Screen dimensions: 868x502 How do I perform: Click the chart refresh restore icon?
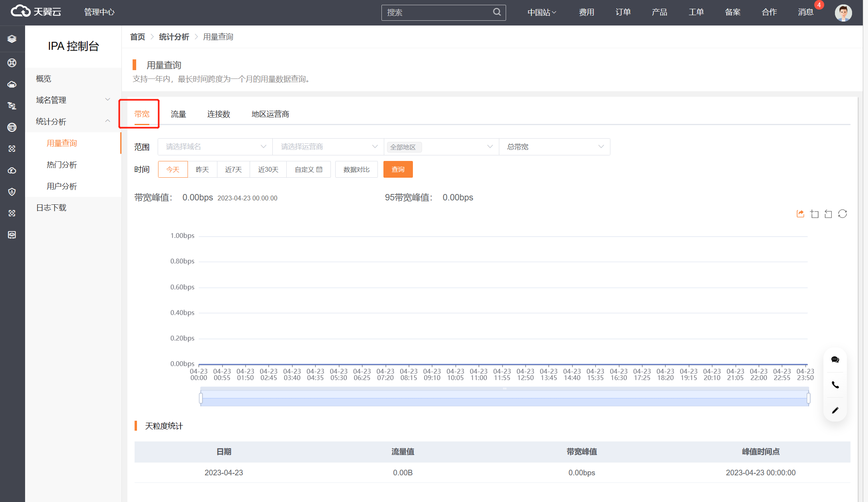click(x=843, y=214)
